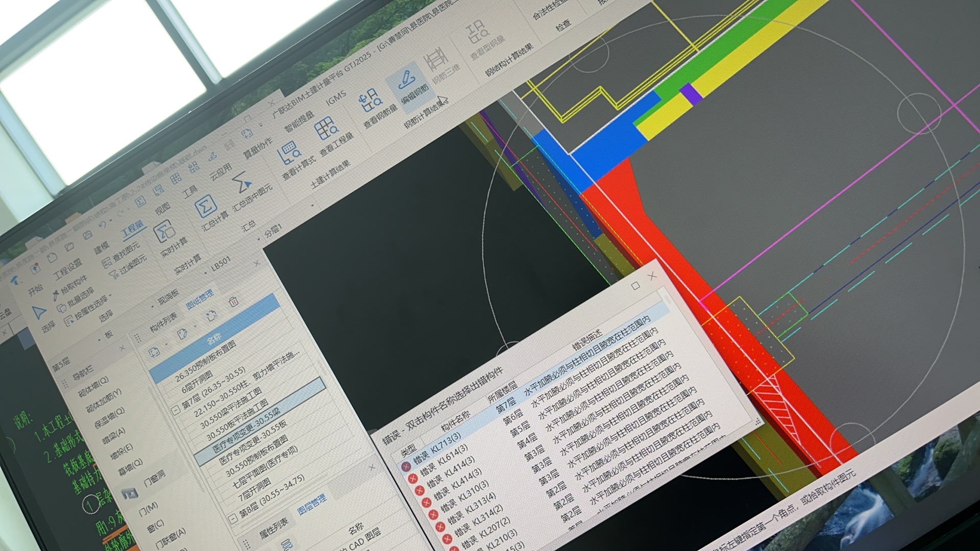
Task: Close the 导航栏 navigation panel
Action: [x=122, y=348]
